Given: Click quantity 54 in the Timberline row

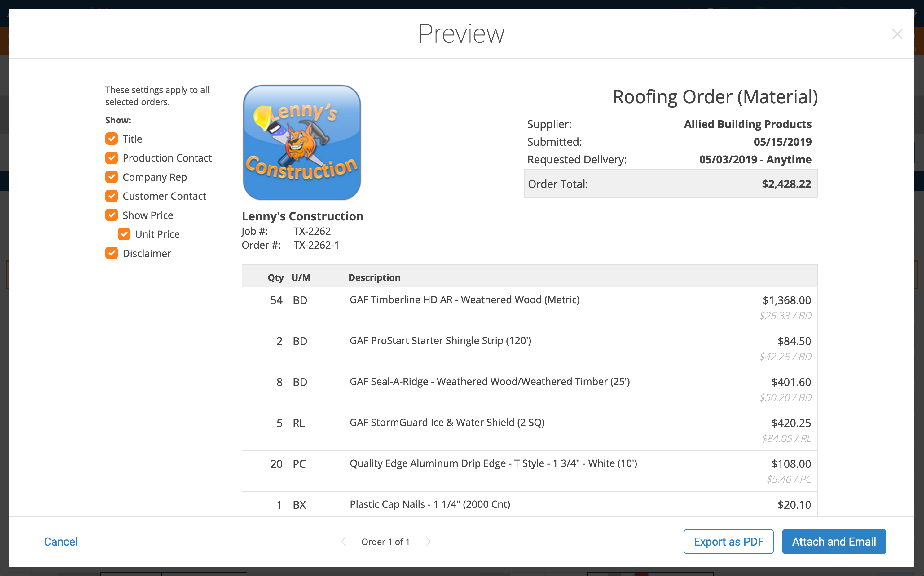Looking at the screenshot, I should click(276, 300).
